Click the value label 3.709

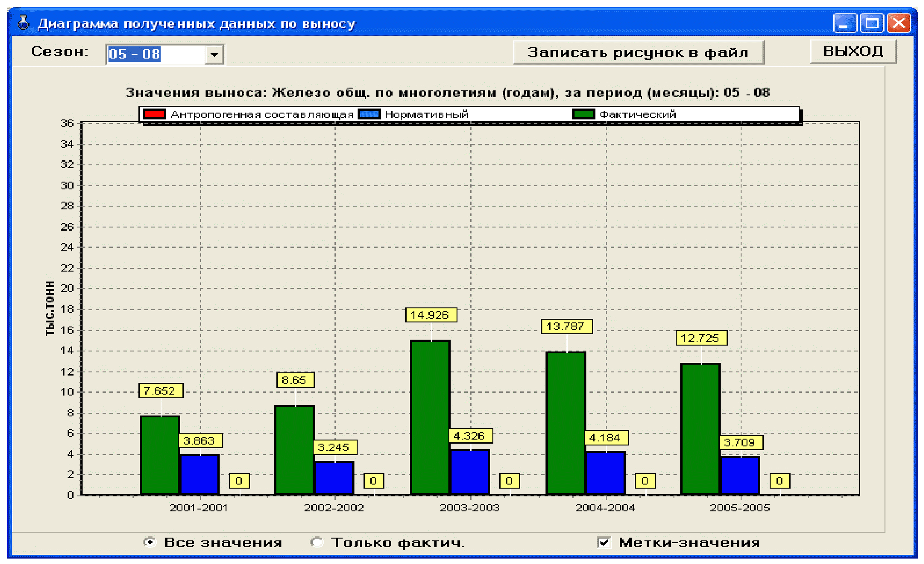[741, 442]
